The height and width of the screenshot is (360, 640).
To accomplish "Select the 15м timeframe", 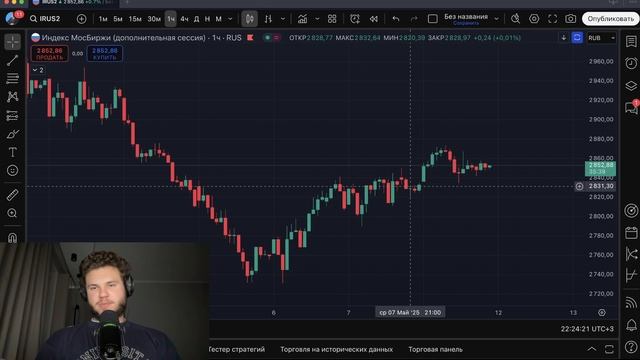I will pyautogui.click(x=135, y=19).
